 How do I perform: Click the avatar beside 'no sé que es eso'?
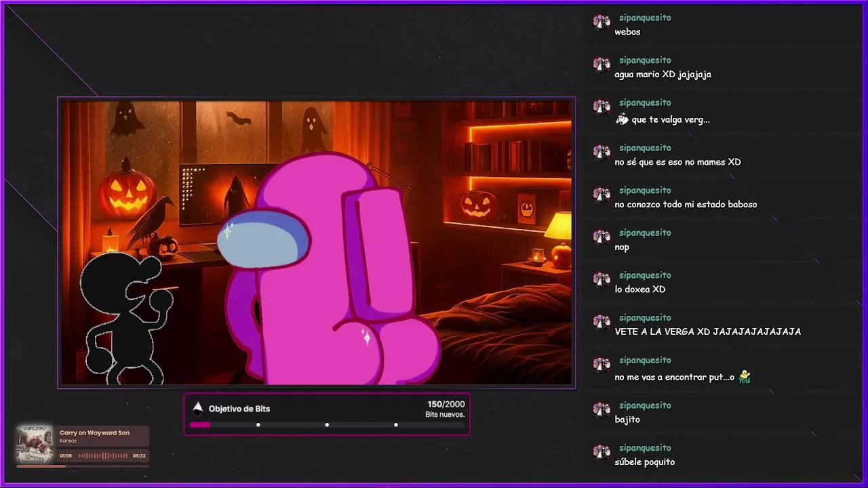[601, 152]
